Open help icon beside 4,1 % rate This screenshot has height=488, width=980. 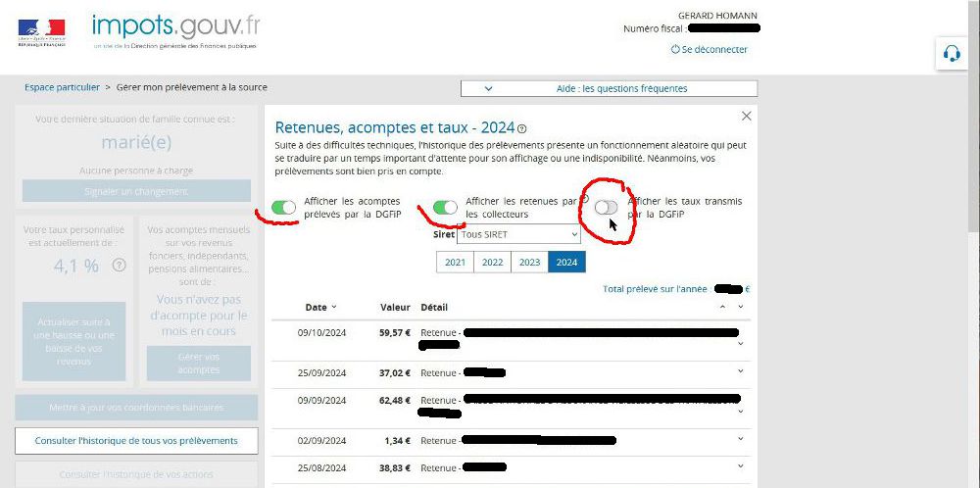tap(119, 265)
